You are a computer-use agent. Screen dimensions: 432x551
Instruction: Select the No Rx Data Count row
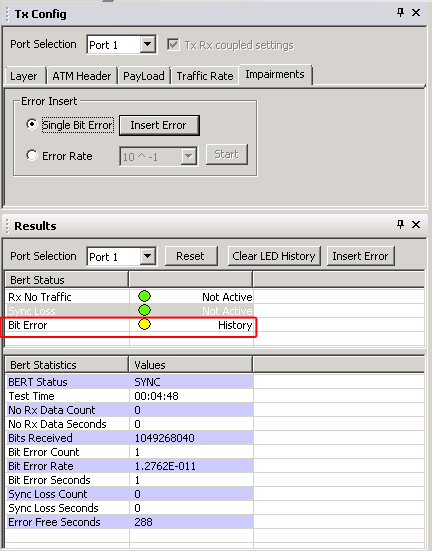point(130,410)
